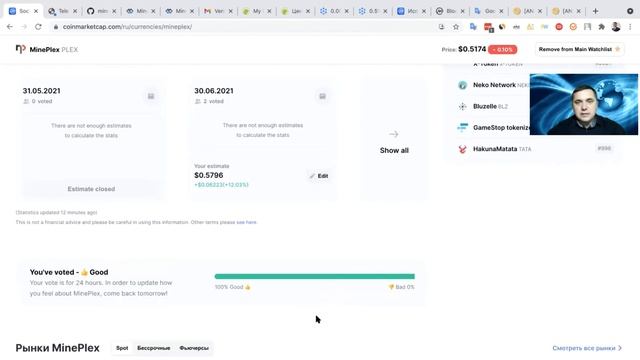Click the orange checkmark extension icon

(573, 27)
